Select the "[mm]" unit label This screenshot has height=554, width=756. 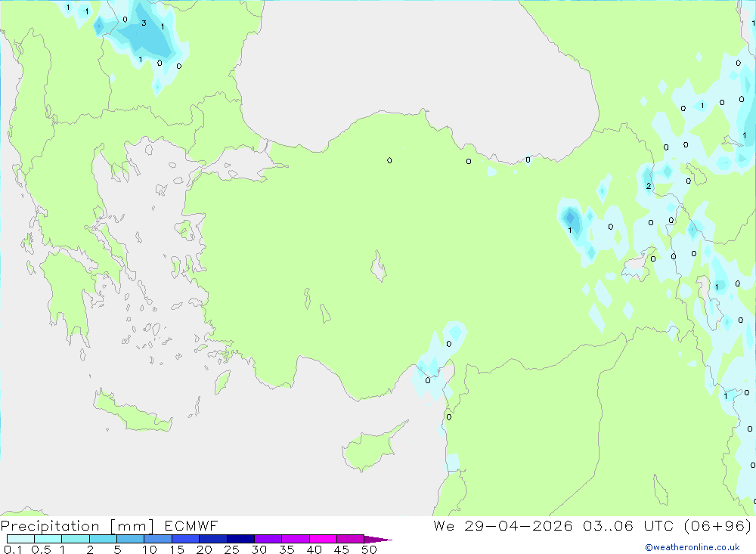[132, 526]
